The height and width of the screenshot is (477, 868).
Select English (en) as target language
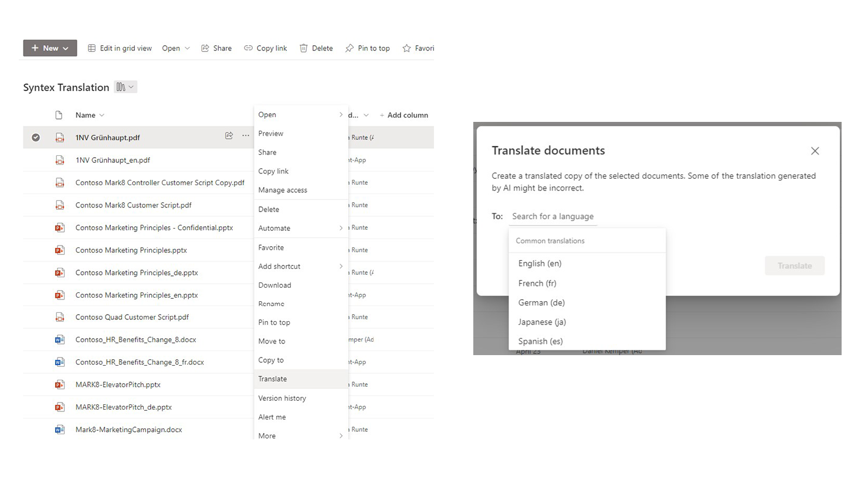point(587,263)
